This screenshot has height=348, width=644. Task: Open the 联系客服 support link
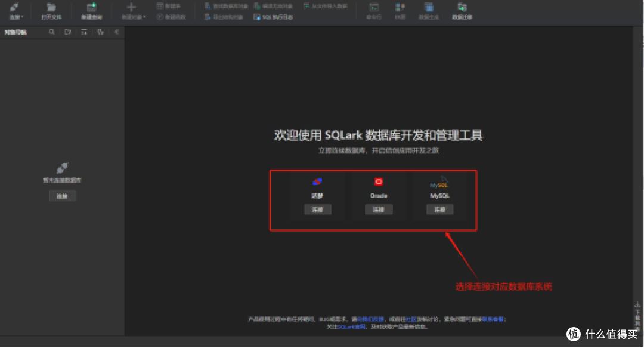point(493,319)
